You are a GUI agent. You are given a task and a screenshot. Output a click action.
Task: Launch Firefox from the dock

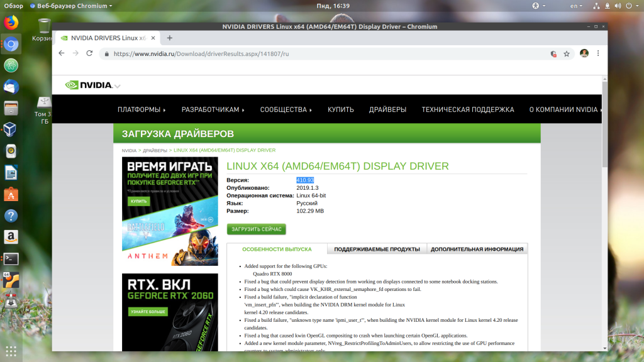coord(11,23)
